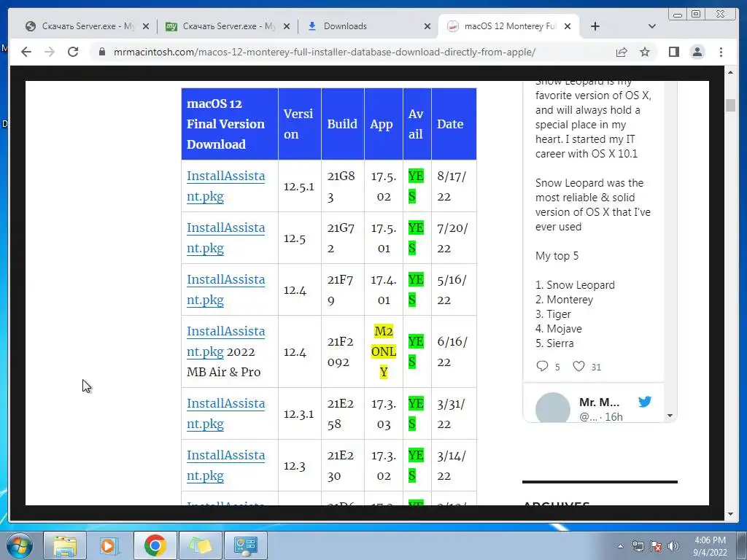Viewport: 747px width, 560px height.
Task: Click the M2 ONLY highlighted cell
Action: [384, 351]
